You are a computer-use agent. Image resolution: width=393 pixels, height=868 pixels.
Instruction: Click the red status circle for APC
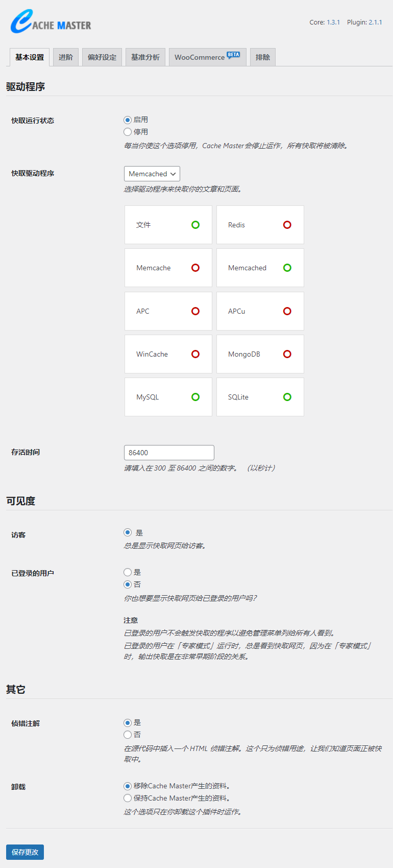coord(195,311)
